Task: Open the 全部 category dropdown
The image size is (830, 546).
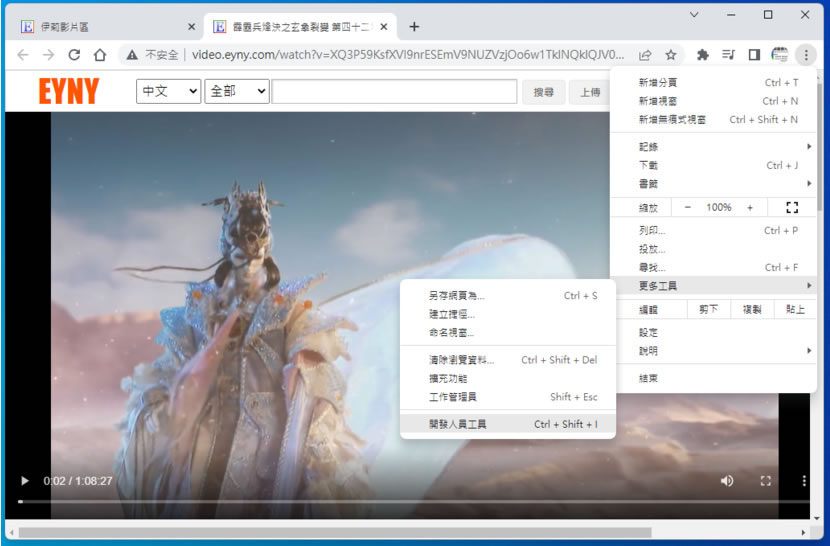Action: coord(237,91)
